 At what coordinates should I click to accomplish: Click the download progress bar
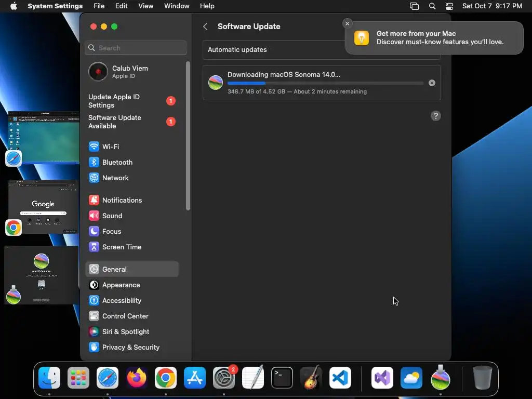[325, 83]
